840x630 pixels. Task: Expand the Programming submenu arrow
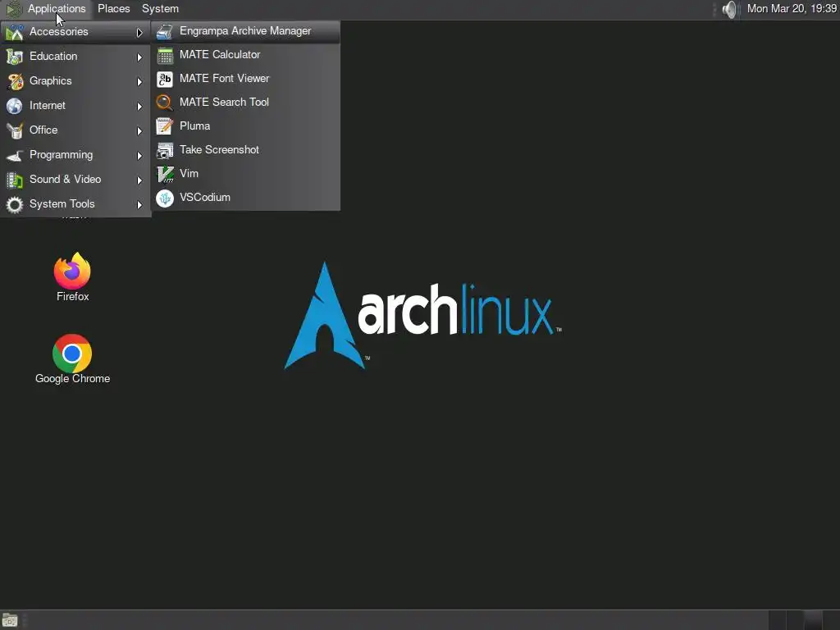[x=139, y=155]
